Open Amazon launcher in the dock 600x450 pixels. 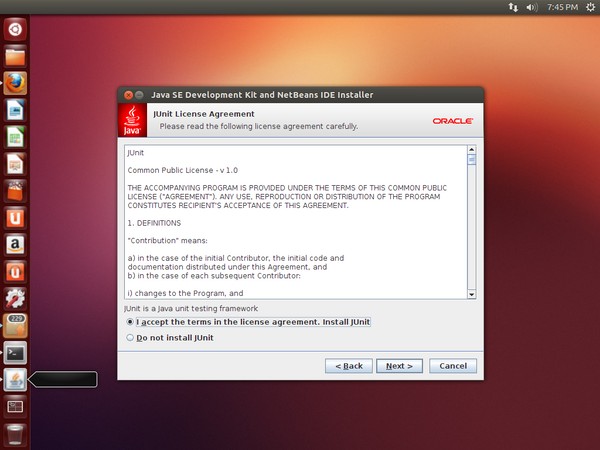[x=15, y=245]
